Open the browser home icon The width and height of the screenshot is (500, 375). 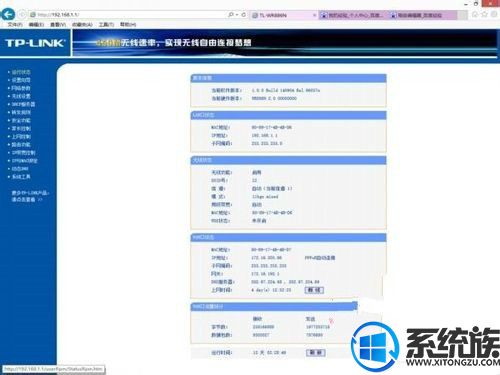coord(475,14)
